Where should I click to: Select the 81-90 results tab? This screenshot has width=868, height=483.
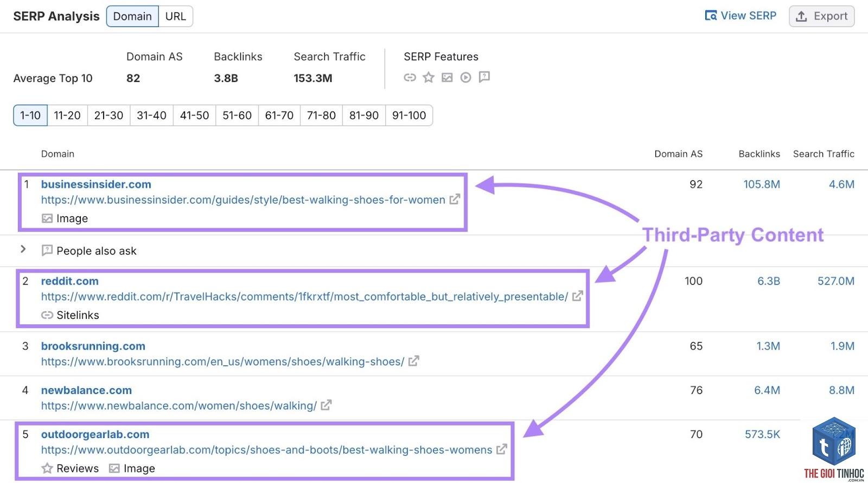pos(363,115)
